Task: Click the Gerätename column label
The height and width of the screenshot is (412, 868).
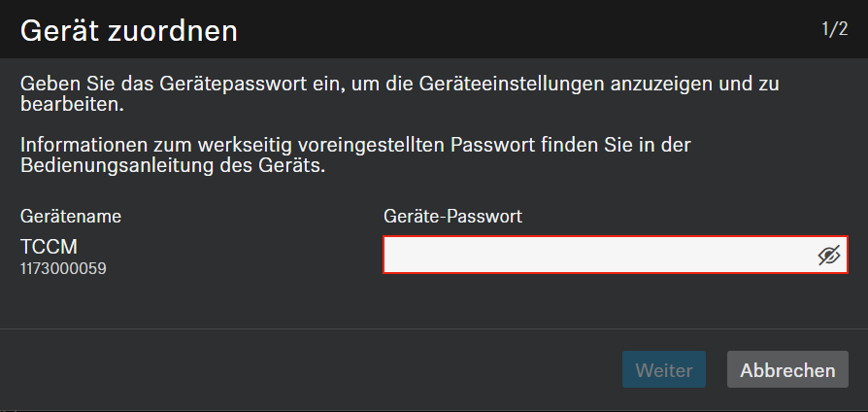Action: coord(71,217)
